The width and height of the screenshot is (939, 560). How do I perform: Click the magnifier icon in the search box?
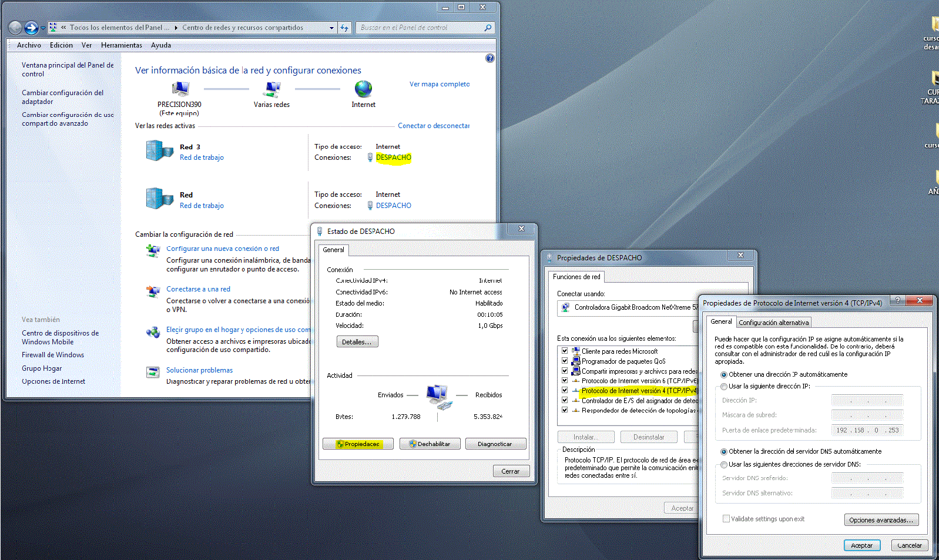[488, 28]
